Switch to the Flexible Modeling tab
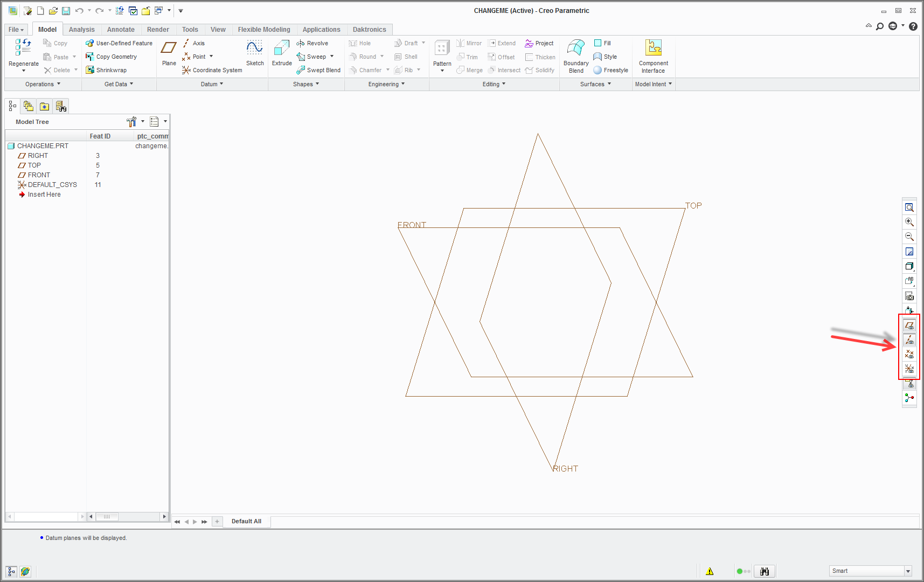The width and height of the screenshot is (924, 582). click(264, 30)
